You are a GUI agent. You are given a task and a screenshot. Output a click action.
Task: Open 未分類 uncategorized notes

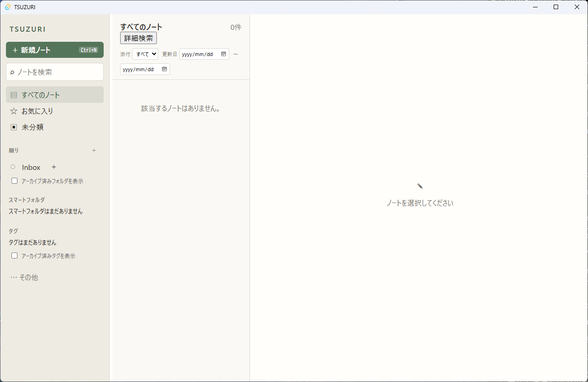[55, 127]
